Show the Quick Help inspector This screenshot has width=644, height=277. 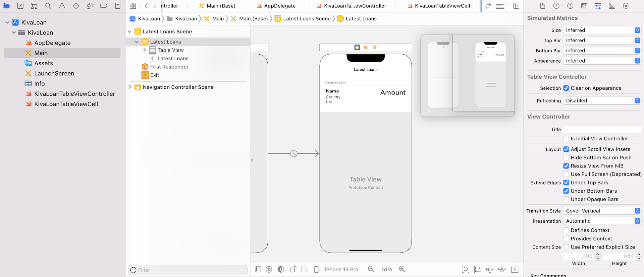(570, 6)
